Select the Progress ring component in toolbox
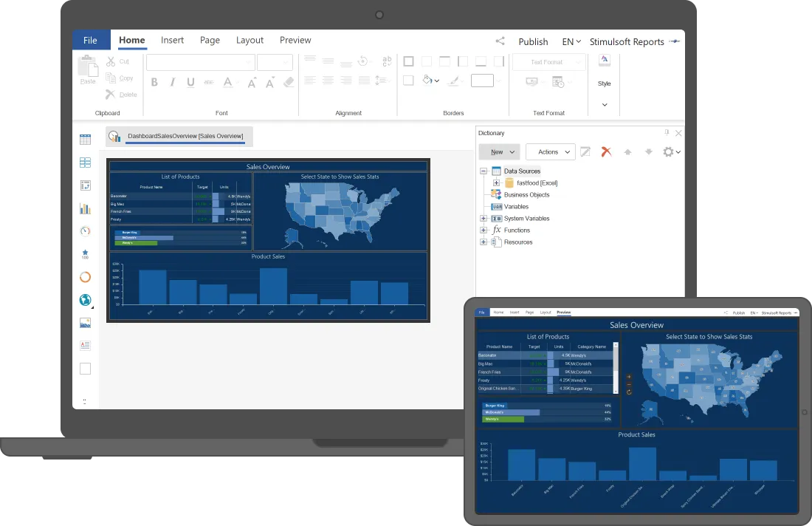Viewport: 812px width, 526px height. click(x=86, y=277)
